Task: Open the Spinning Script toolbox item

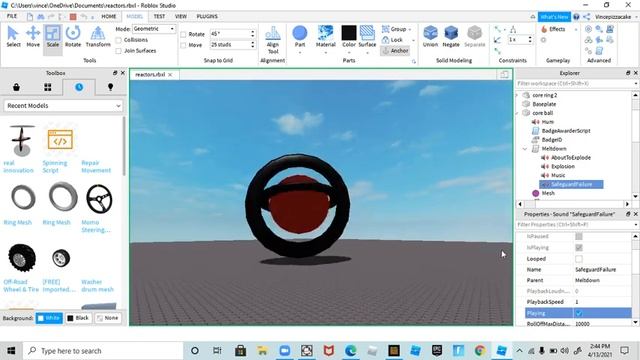Action: tap(60, 149)
